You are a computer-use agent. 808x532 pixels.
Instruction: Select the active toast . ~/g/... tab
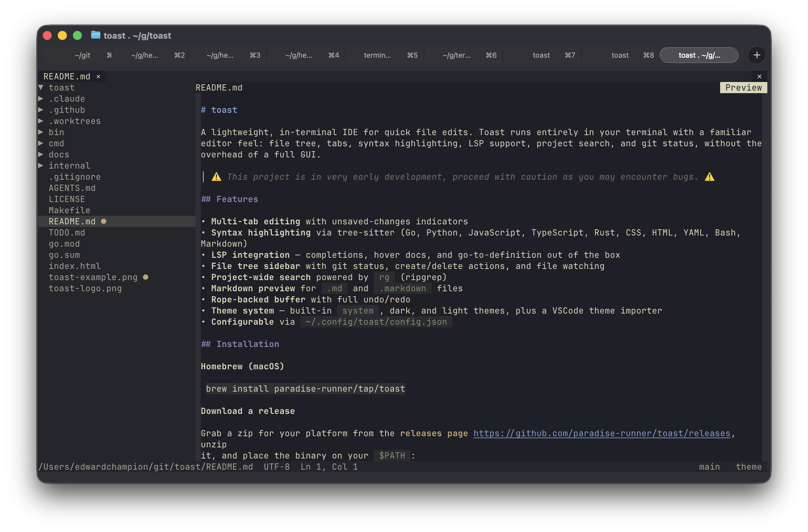point(699,55)
